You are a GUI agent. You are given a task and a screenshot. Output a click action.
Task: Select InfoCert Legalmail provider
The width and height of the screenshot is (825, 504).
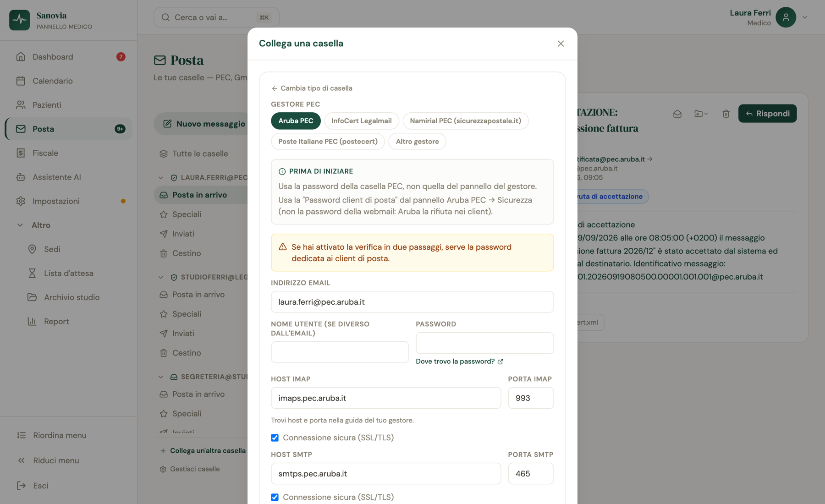tap(362, 121)
